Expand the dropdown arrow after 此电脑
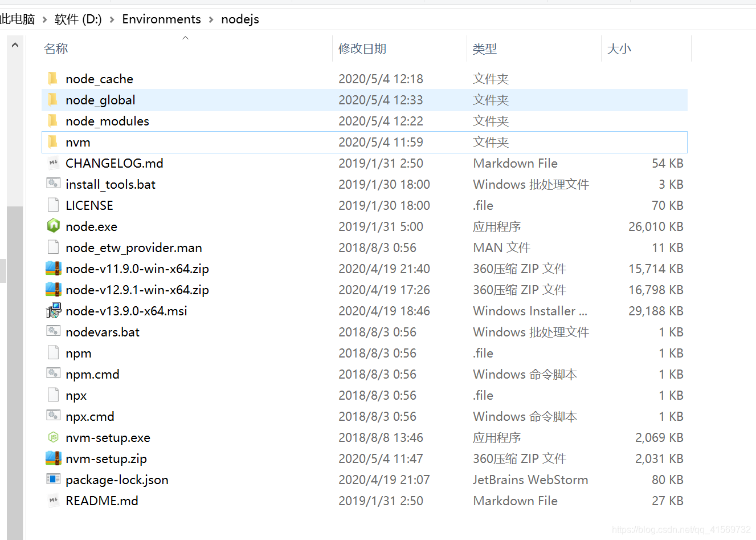 click(x=44, y=19)
